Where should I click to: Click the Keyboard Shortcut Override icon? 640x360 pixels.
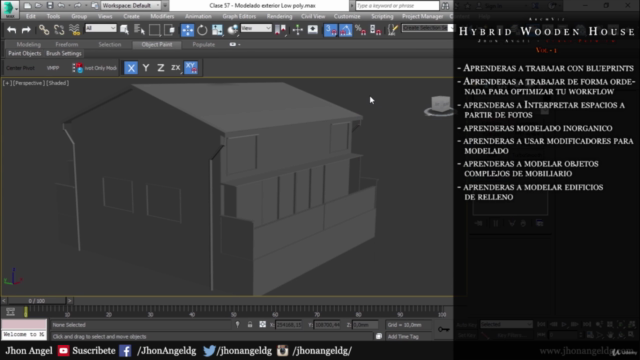coord(313,30)
